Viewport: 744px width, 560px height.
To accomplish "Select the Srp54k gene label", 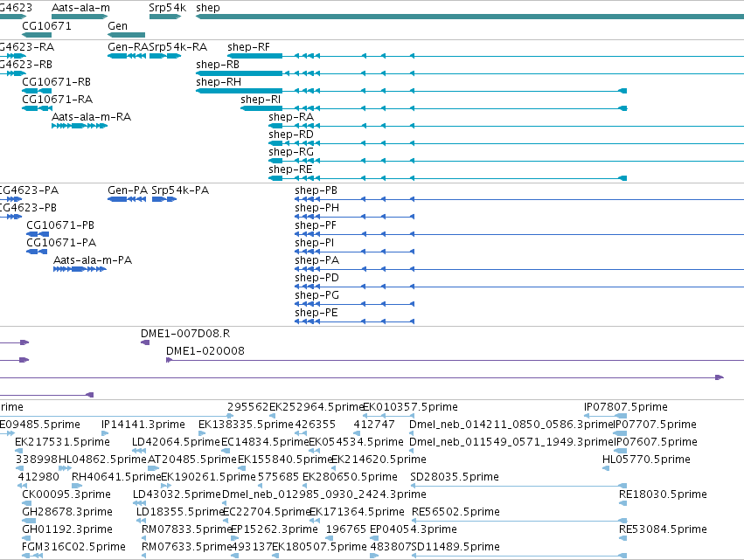I will [x=167, y=8].
